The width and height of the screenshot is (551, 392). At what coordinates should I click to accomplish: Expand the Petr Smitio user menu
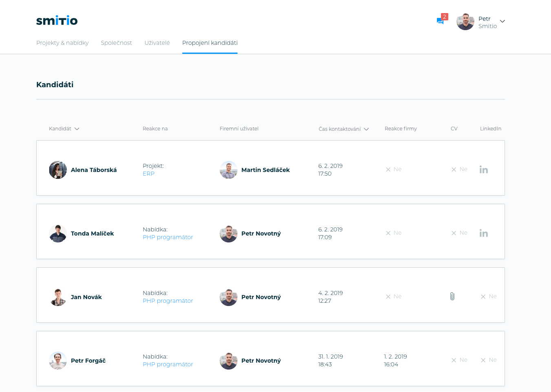[502, 22]
